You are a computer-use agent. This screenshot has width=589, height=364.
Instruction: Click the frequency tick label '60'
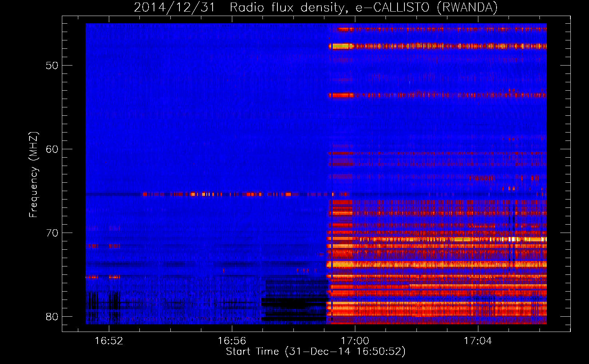pos(52,149)
